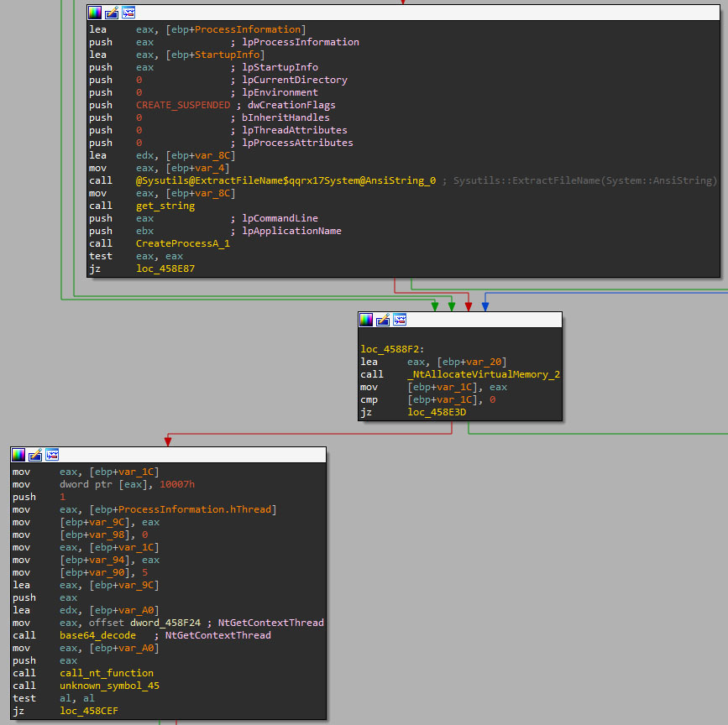Screen dimensions: 728x725
Task: Click the group nodes icon on the NtGetContextThread block
Action: 52,455
